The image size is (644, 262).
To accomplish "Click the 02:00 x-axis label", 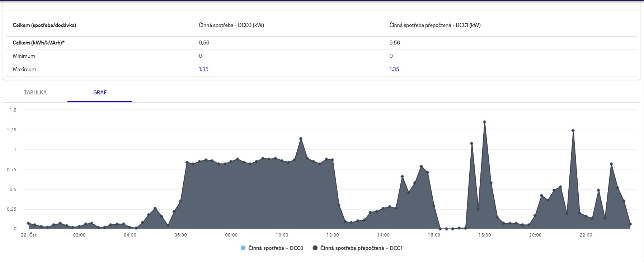I will pyautogui.click(x=79, y=235).
